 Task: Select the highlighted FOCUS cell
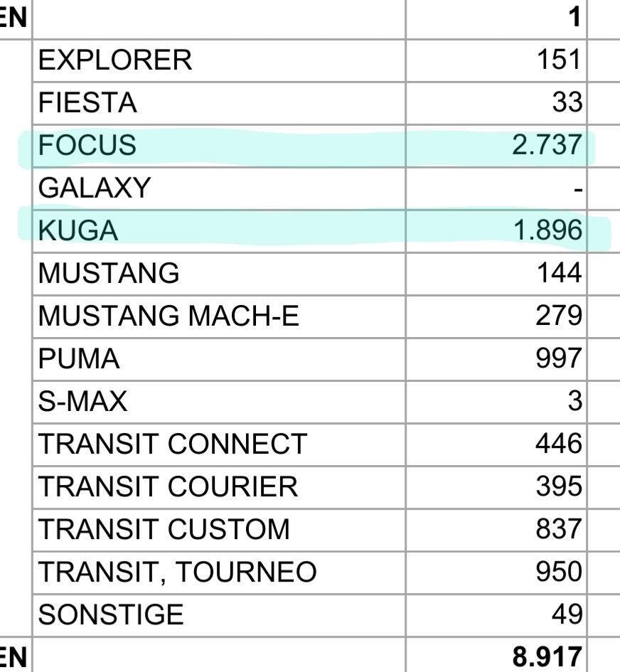pyautogui.click(x=219, y=146)
